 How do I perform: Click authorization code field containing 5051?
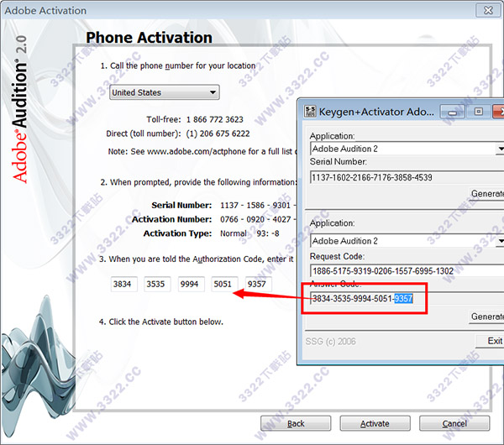224,285
